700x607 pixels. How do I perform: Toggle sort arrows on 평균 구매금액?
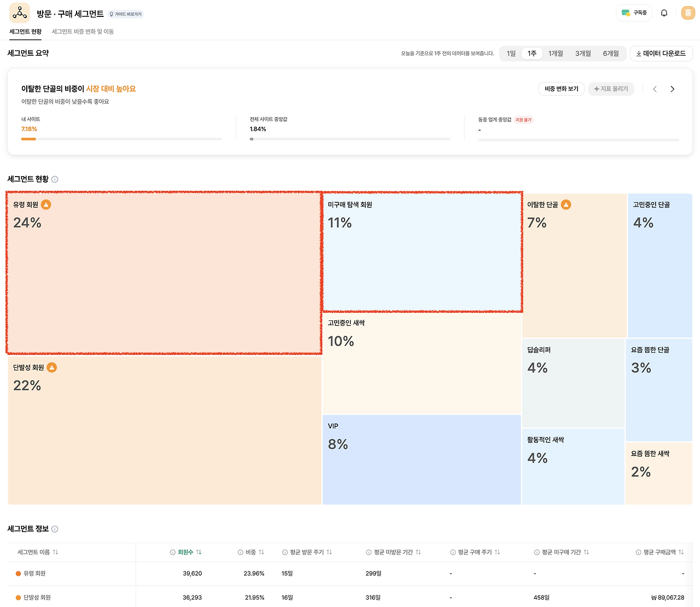click(681, 552)
